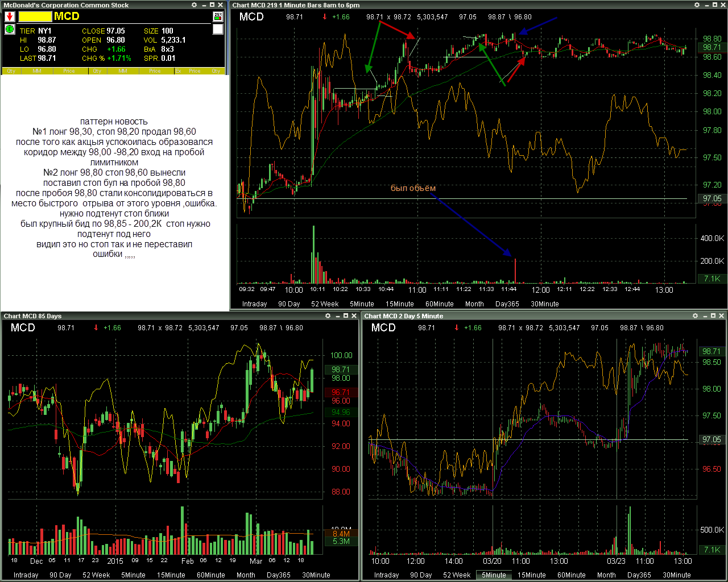Click the first Qty column header in Level 2 table
728x582 pixels.
tap(11, 71)
